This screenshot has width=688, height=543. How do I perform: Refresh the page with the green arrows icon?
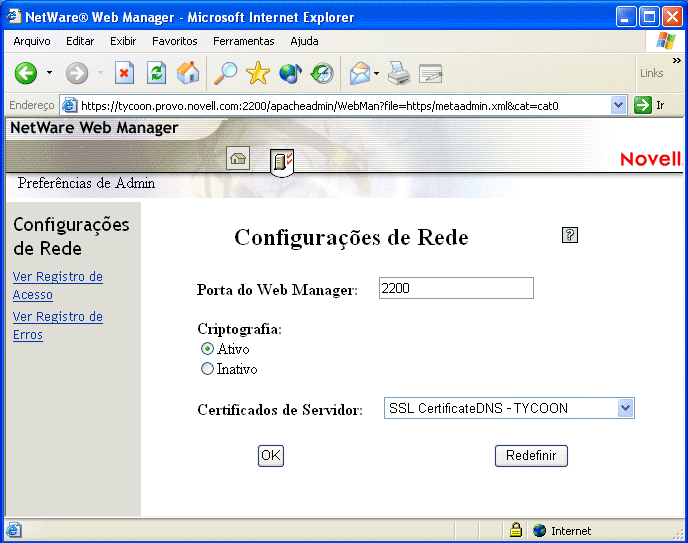157,73
